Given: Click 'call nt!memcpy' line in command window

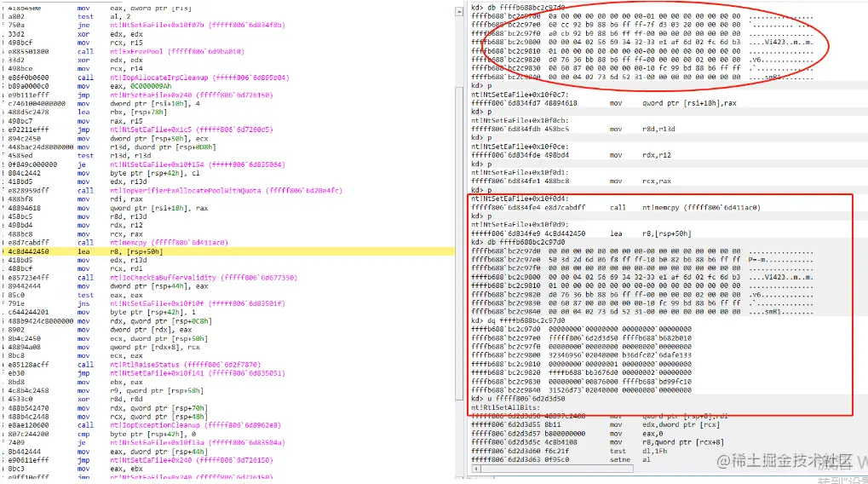Looking at the screenshot, I should [616, 208].
